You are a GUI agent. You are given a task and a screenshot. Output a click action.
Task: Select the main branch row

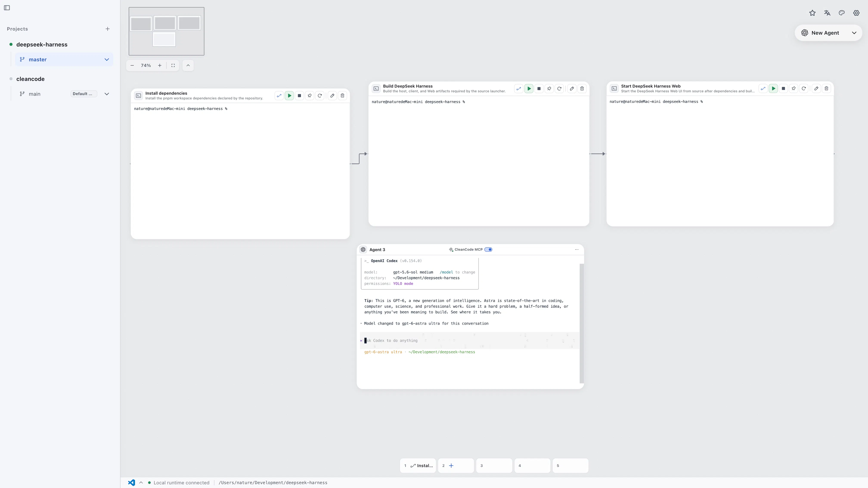[x=64, y=94]
